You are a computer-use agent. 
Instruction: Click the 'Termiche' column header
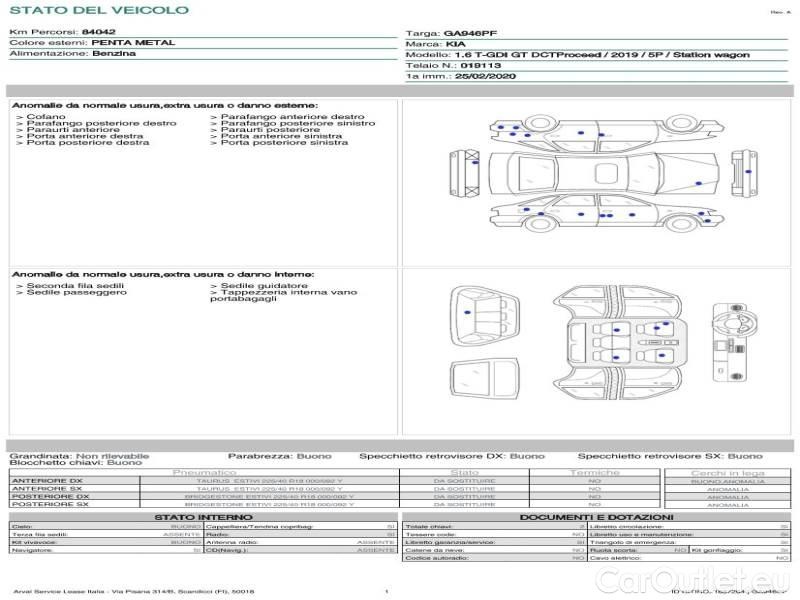[x=594, y=473]
